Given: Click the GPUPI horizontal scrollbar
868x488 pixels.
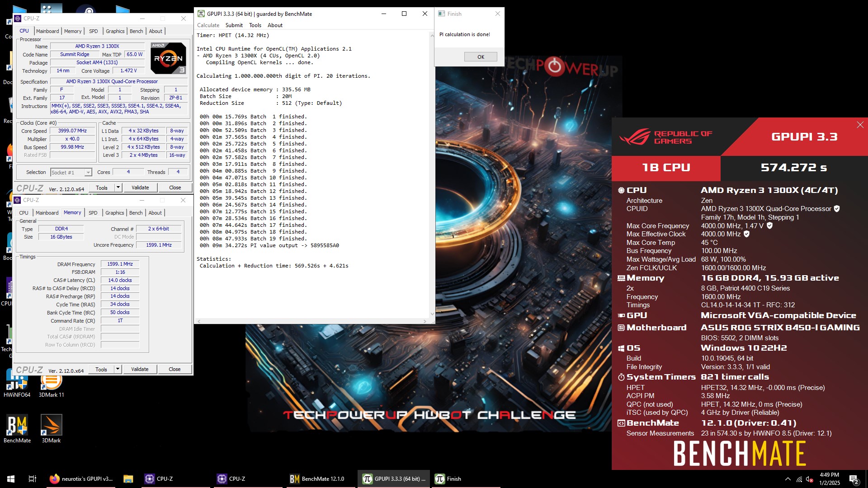Looking at the screenshot, I should [x=312, y=321].
